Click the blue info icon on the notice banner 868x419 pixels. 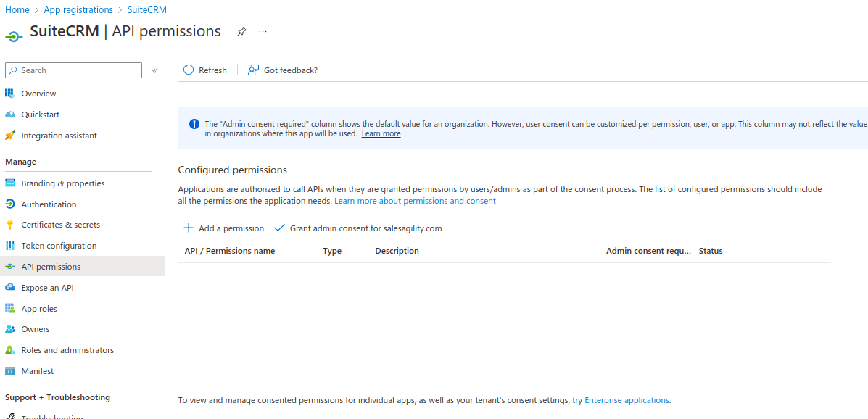194,123
